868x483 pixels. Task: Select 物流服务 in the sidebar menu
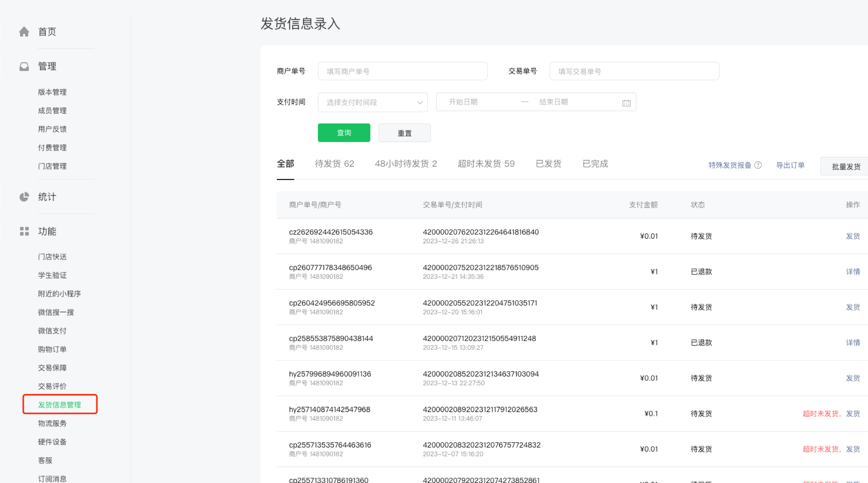tap(52, 423)
